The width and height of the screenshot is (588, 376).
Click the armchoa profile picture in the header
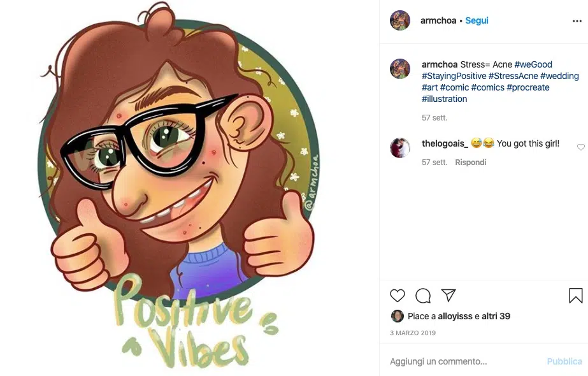point(400,20)
